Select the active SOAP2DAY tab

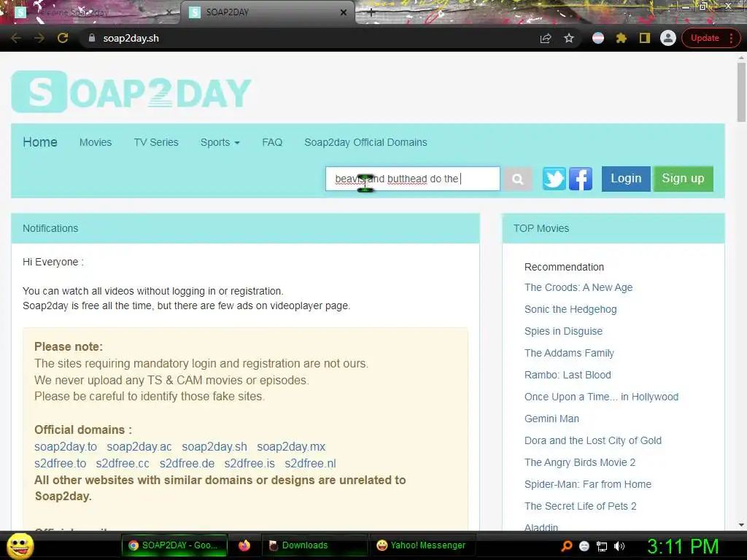point(267,12)
